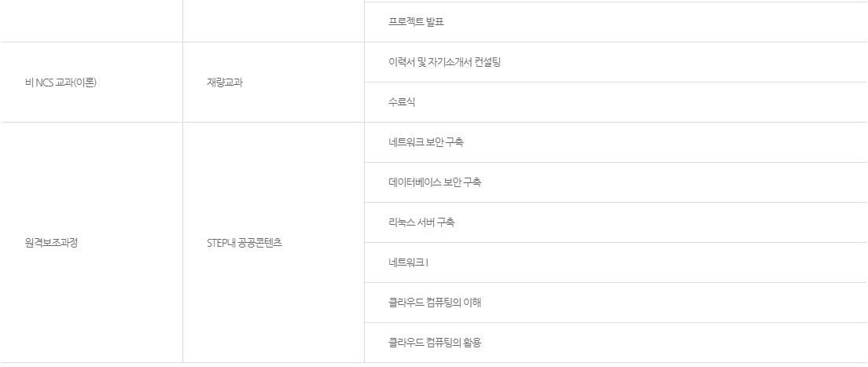The width and height of the screenshot is (868, 367).
Task: Select the 재량교과 subject cell
Action: click(225, 83)
